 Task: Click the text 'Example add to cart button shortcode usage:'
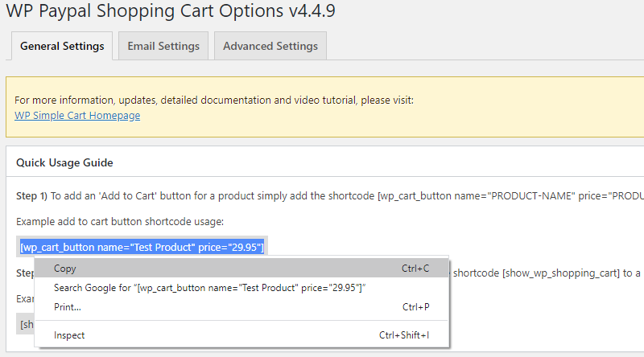click(120, 222)
